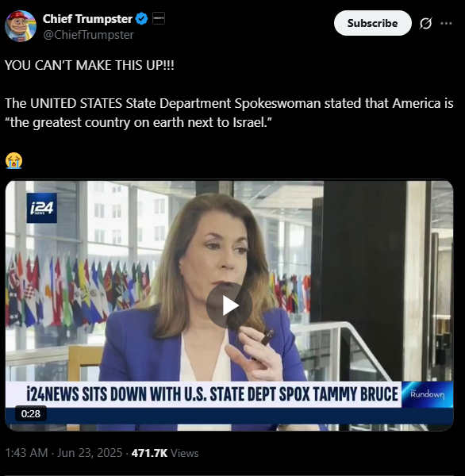Click the Grok slashed-circle icon
465x476 pixels.
[x=425, y=23]
